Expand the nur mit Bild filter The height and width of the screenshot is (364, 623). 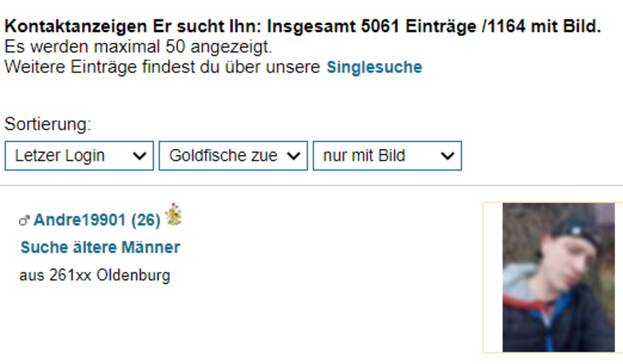[x=387, y=156]
